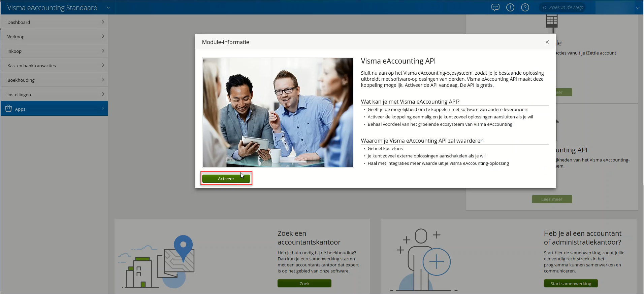Screen dimensions: 644x294
Task: Click the Module-informatie dialog title
Action: [x=225, y=42]
